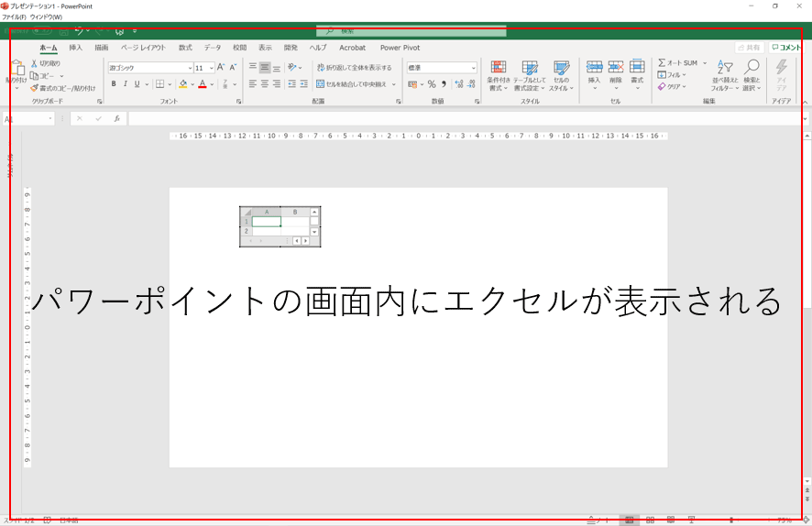This screenshot has height=526, width=812.
Task: Click the 共有 share button
Action: point(750,48)
